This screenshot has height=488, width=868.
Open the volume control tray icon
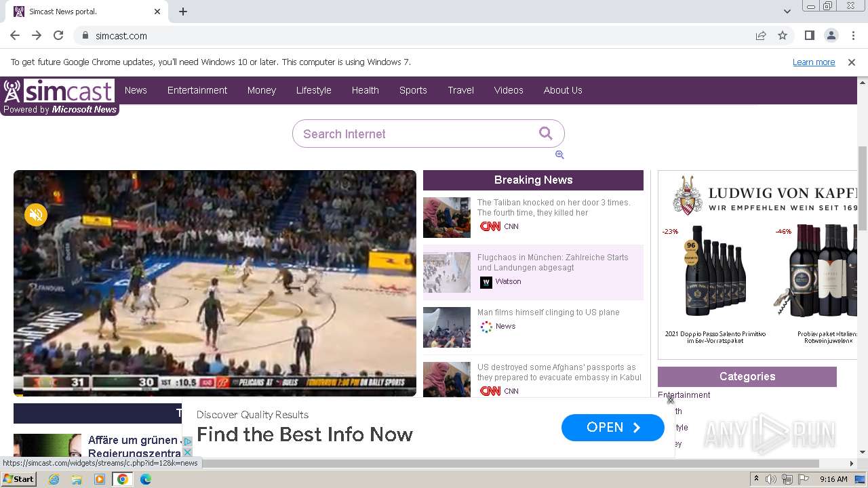[x=771, y=479]
